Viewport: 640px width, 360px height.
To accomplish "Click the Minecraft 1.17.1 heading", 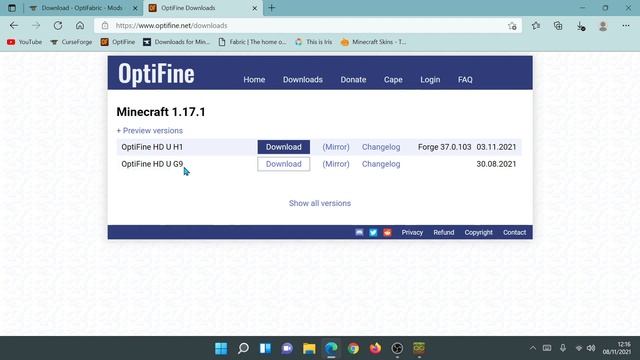I will tap(161, 112).
